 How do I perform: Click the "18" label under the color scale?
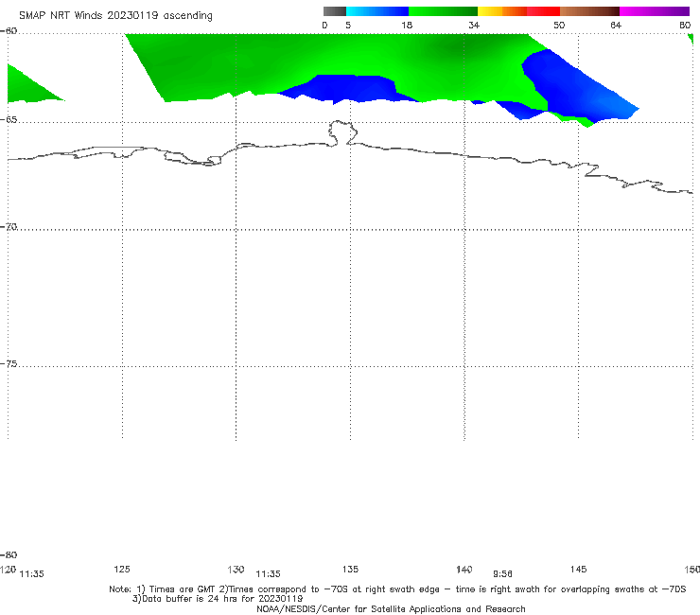pyautogui.click(x=407, y=26)
